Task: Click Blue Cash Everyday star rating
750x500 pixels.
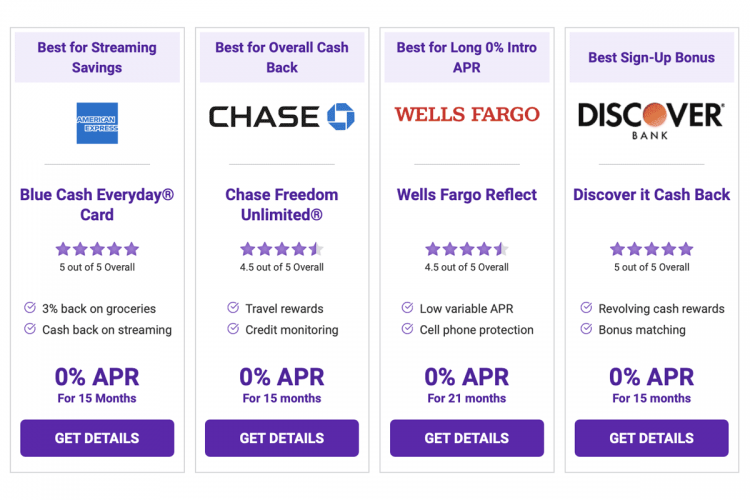Action: (x=97, y=249)
